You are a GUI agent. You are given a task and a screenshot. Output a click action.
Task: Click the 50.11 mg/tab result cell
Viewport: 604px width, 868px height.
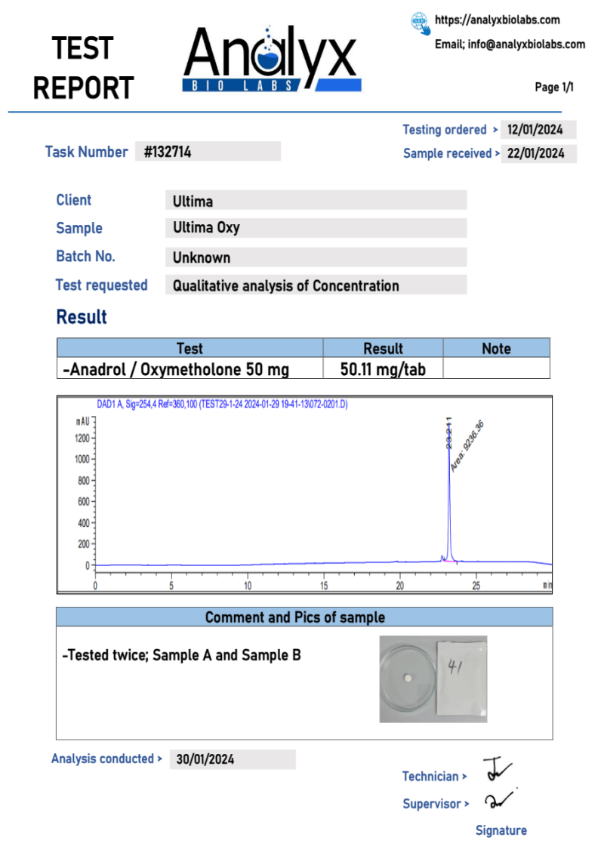(383, 369)
